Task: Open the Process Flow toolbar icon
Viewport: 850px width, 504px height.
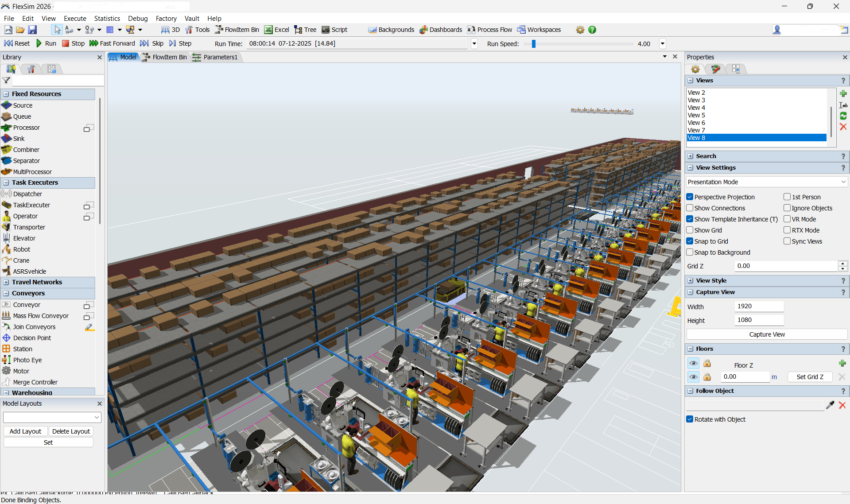Action: click(x=471, y=30)
